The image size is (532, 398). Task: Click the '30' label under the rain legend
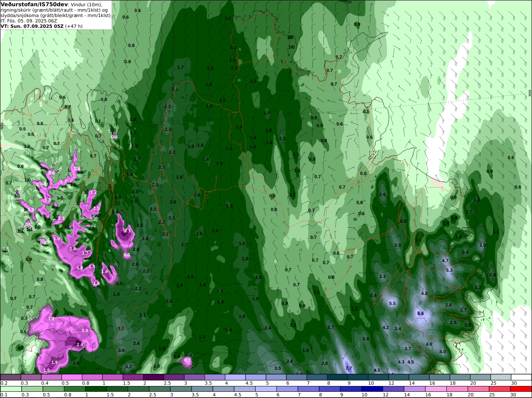click(x=514, y=395)
